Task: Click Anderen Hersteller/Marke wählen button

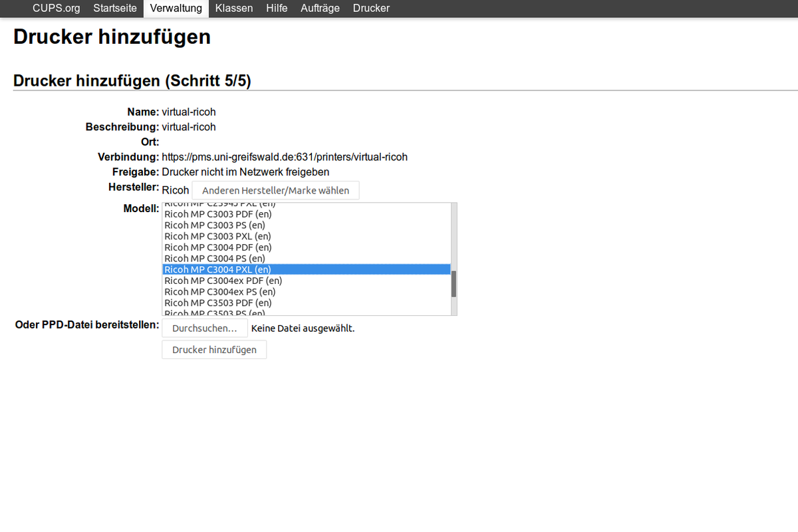Action: [275, 190]
